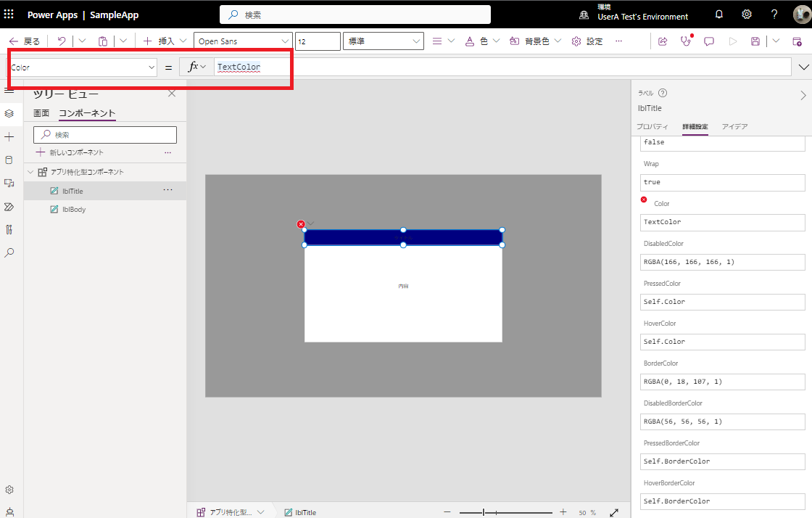Select the Media panel icon in sidebar
Screen dimensions: 812x518
click(x=9, y=183)
